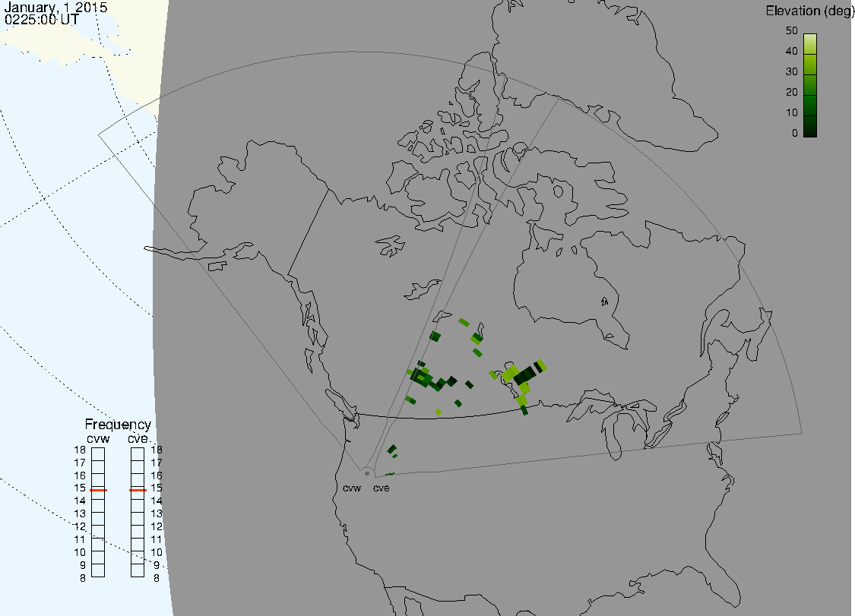Click the "Frequency" legend heading

[118, 425]
